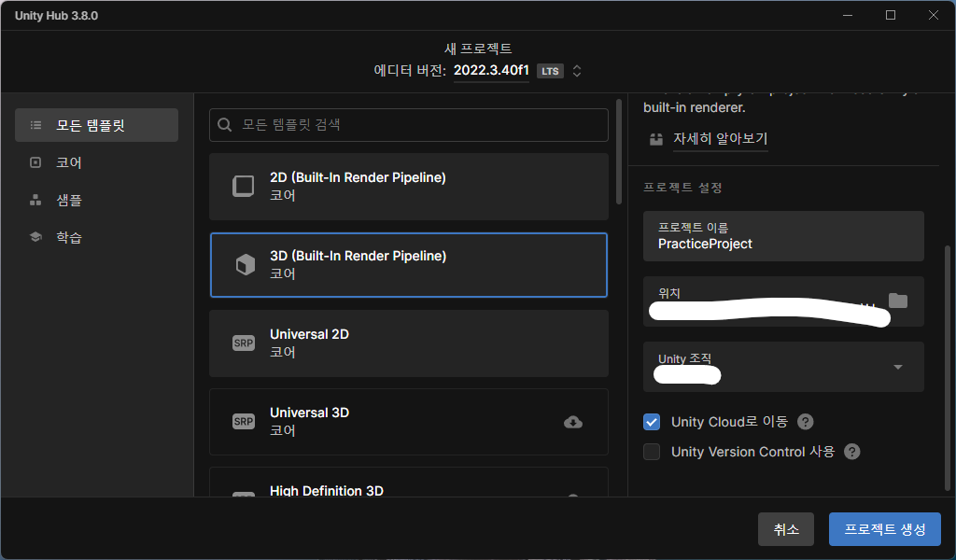
Task: Choose the 2D (Built-In Render Pipeline) template
Action: point(409,187)
